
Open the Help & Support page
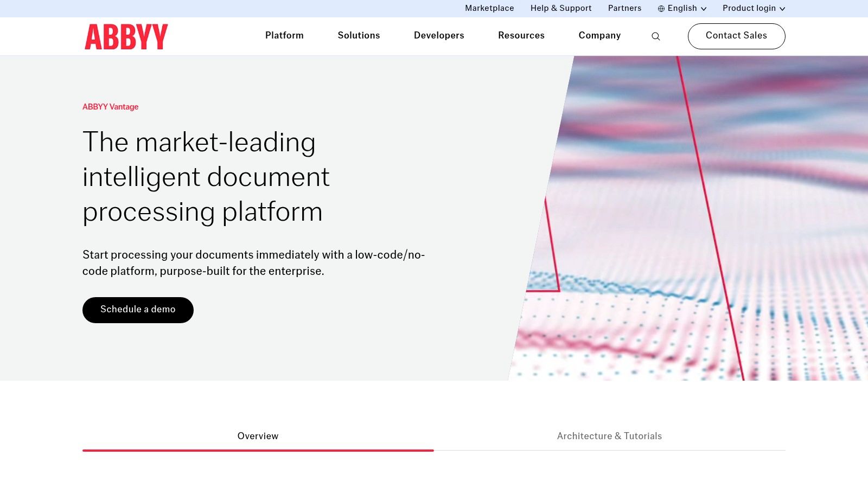pyautogui.click(x=561, y=8)
